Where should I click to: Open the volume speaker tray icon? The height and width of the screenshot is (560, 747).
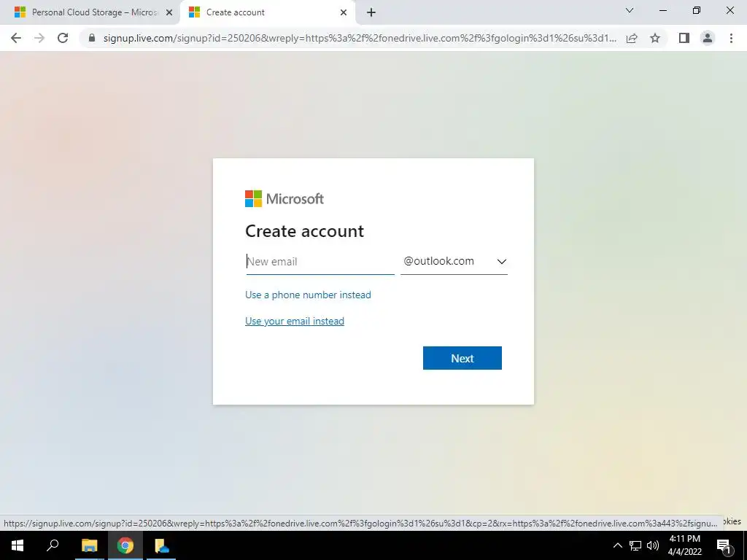[x=653, y=545]
